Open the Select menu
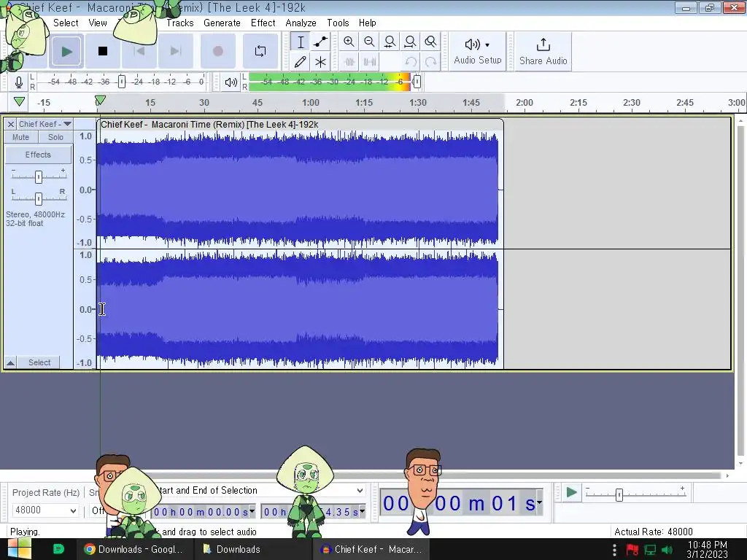747x560 pixels. [66, 23]
